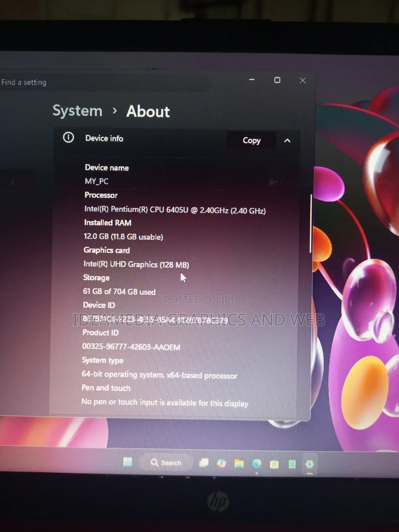Click the About page heading
Screen dimensions: 399x532
(148, 111)
